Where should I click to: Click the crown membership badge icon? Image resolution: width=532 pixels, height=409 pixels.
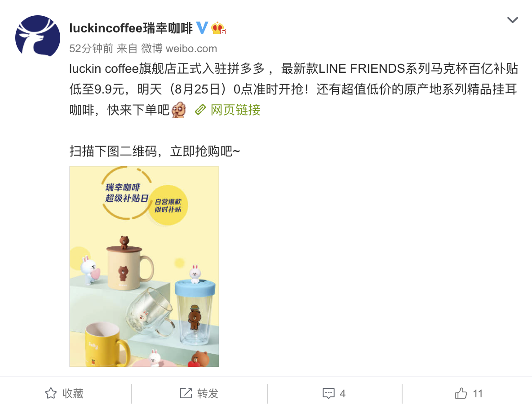click(x=218, y=28)
